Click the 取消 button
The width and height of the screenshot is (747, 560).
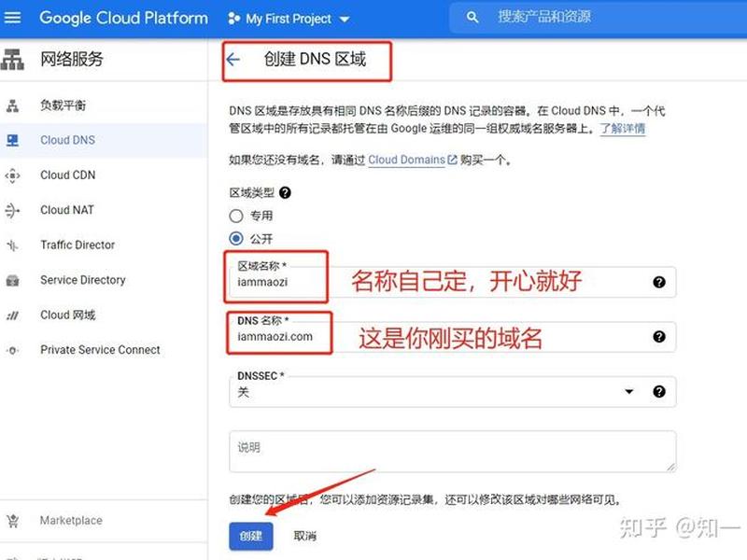pos(305,536)
